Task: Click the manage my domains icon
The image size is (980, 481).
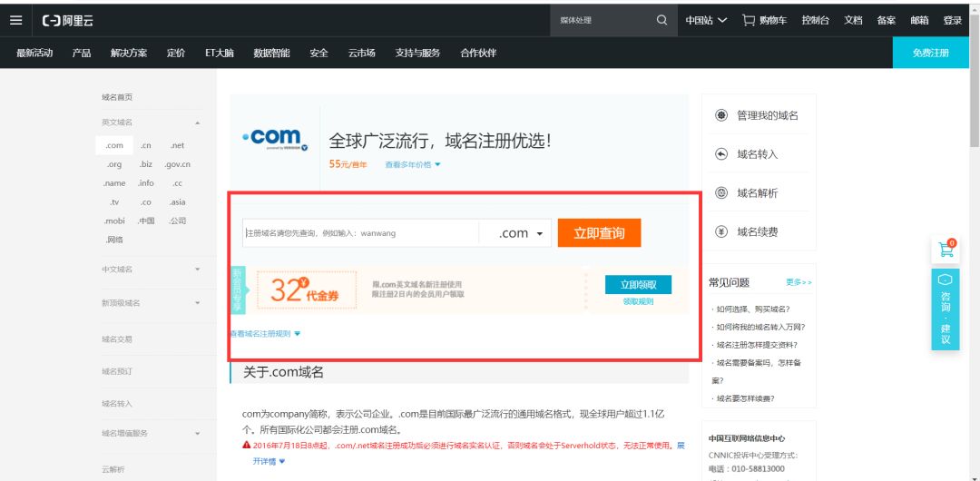Action: 721,115
